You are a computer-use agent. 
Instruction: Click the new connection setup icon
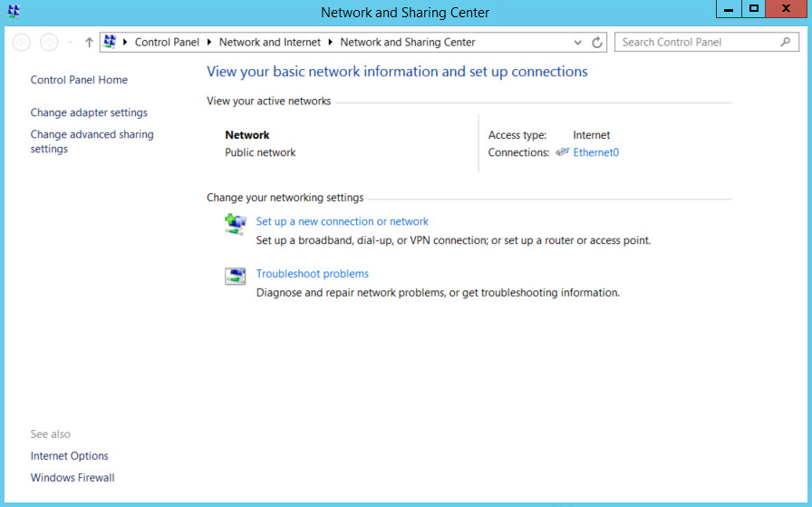(235, 224)
